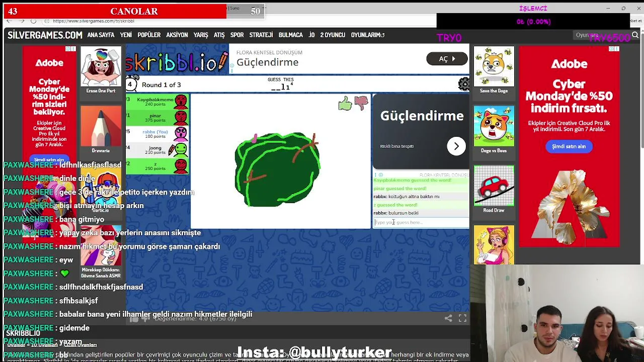Click the browser reload icon

click(x=33, y=21)
